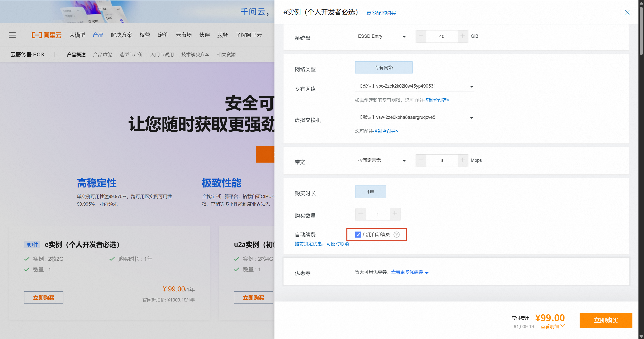Open the 产品 nav menu
Viewport: 644px width, 339px height.
(x=98, y=35)
